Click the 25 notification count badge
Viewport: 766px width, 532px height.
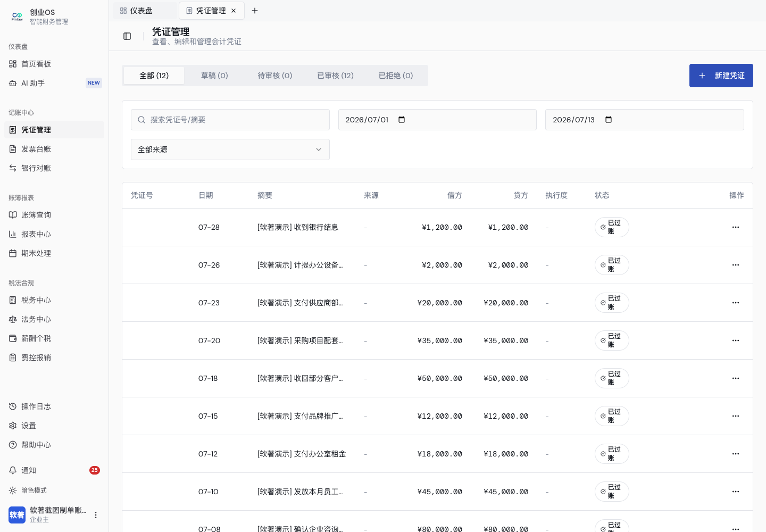coord(95,470)
